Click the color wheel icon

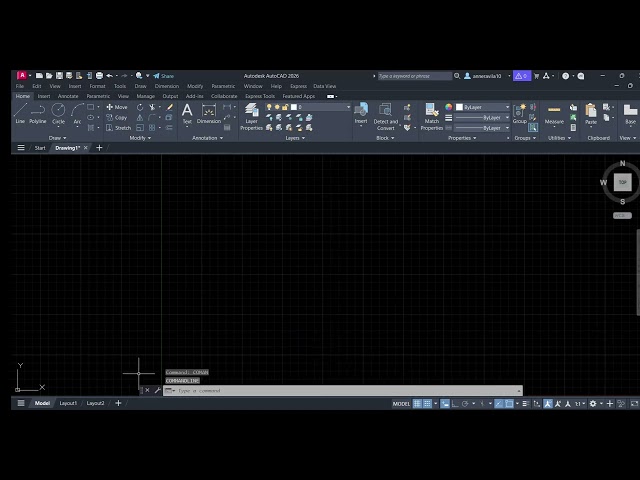click(x=449, y=107)
